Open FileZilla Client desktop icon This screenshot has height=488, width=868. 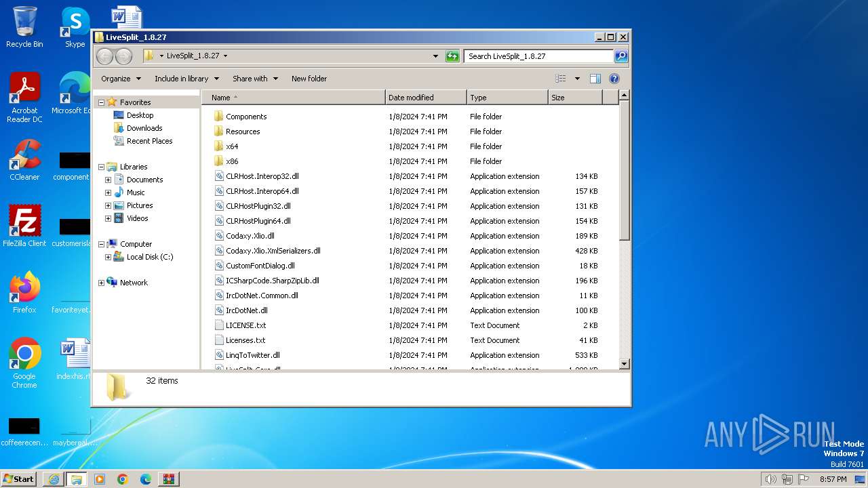click(x=24, y=226)
